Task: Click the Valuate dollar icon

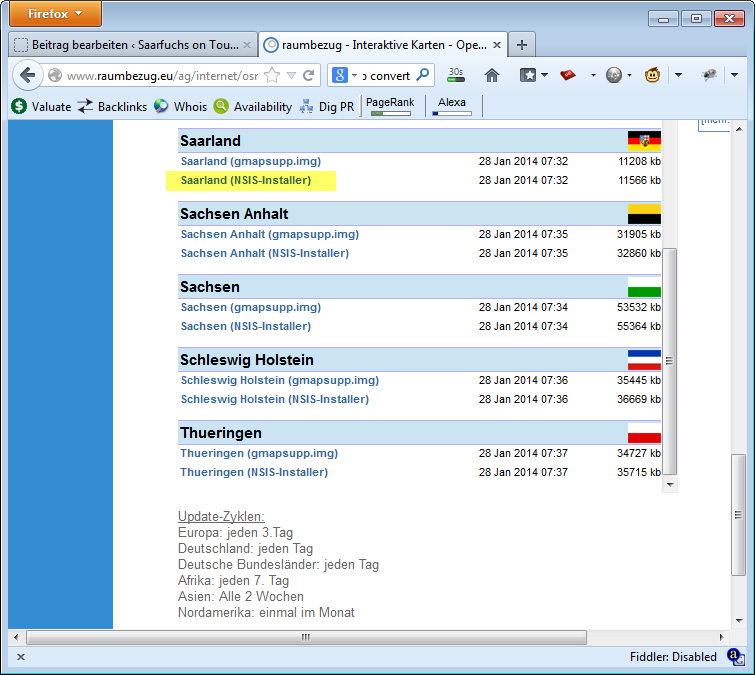Action: pyautogui.click(x=19, y=106)
